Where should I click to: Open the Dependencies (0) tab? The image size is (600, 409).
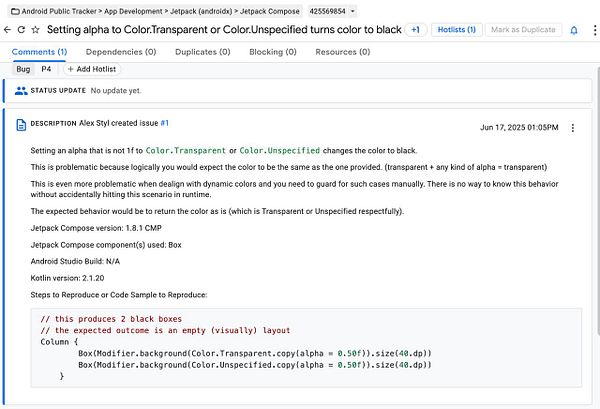121,52
